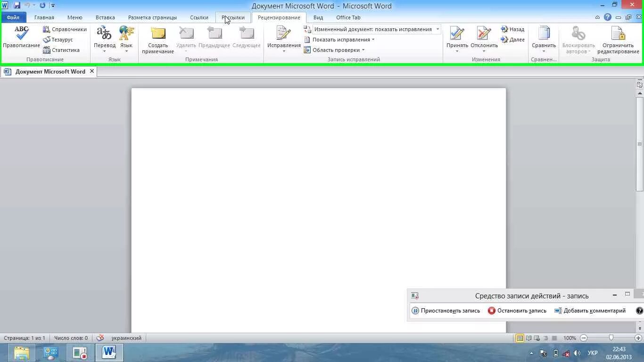The width and height of the screenshot is (644, 362).
Task: Switch to the Вид ribbon tab
Action: [x=318, y=17]
